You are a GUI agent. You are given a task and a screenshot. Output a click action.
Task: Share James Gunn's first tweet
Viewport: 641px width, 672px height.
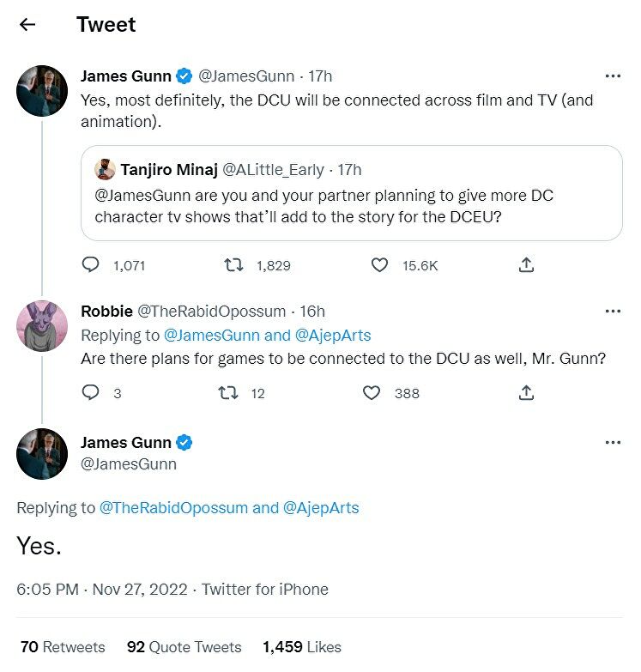(x=527, y=265)
